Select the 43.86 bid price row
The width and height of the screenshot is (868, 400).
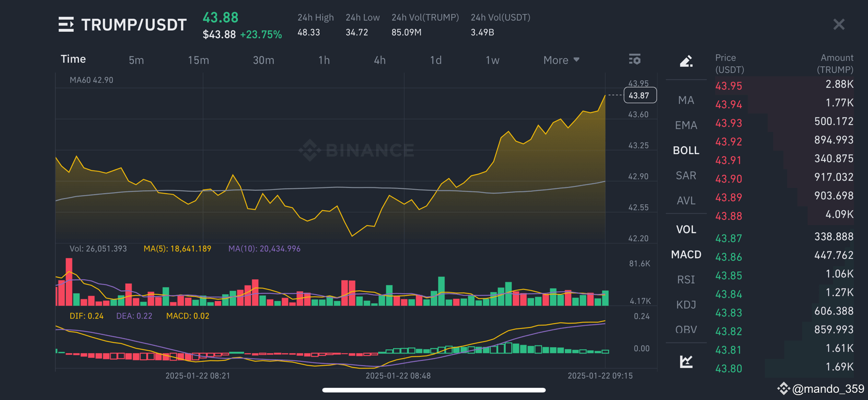point(784,257)
